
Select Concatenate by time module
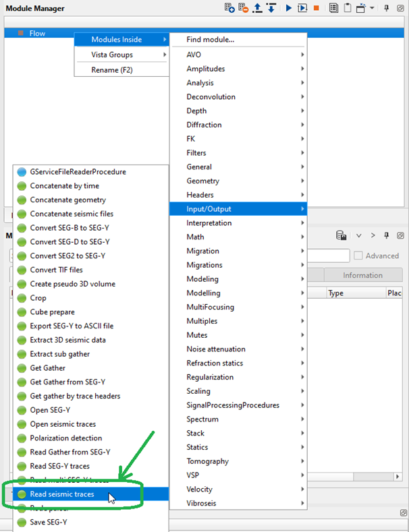[x=90, y=185]
